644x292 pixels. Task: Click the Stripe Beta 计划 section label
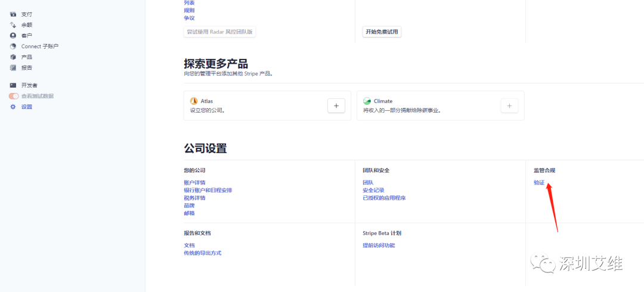pyautogui.click(x=382, y=233)
